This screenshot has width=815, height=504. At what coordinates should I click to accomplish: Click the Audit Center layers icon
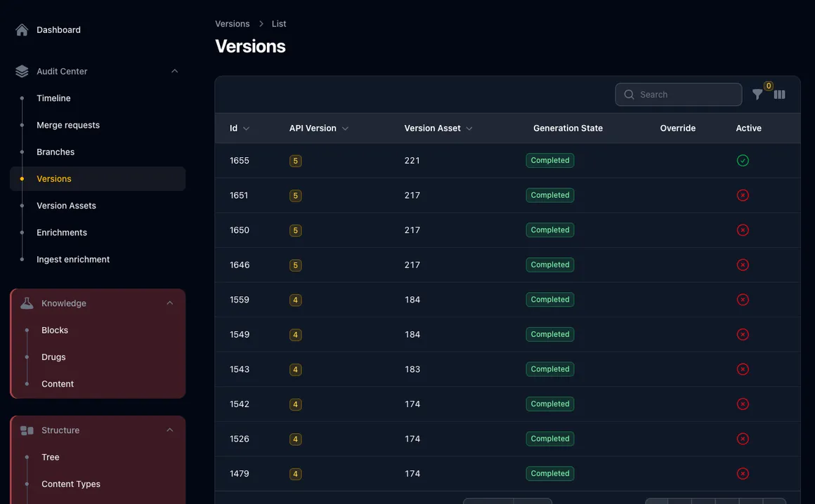pyautogui.click(x=22, y=71)
